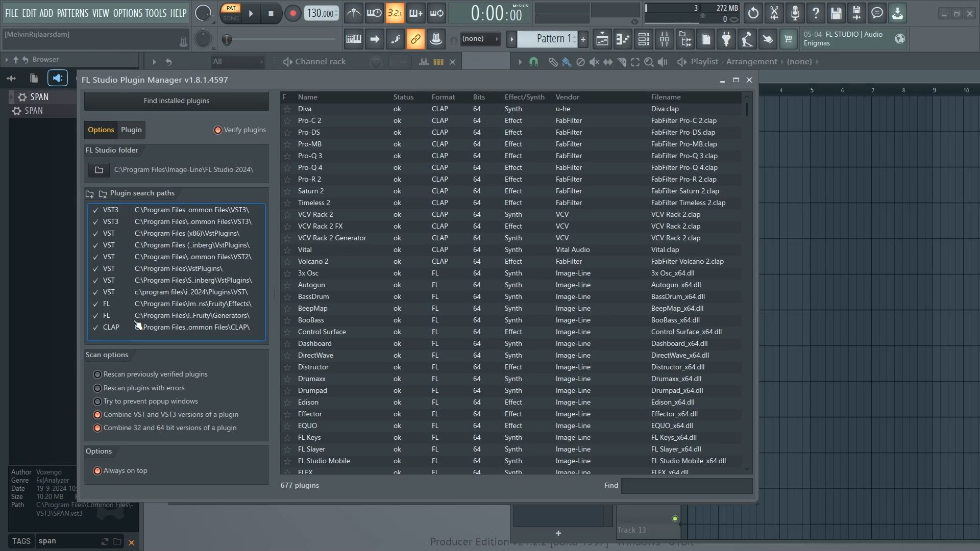Mark Diva as favorite star
Viewport: 980px width, 551px height.
(287, 109)
